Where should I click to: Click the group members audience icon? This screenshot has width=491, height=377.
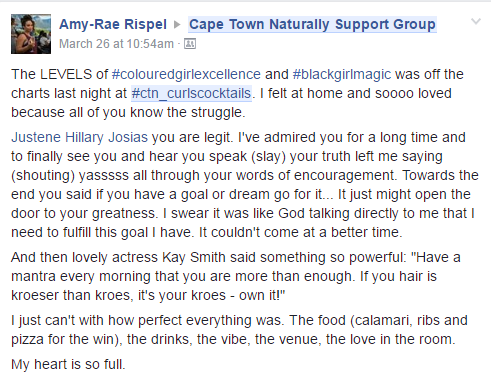[190, 44]
